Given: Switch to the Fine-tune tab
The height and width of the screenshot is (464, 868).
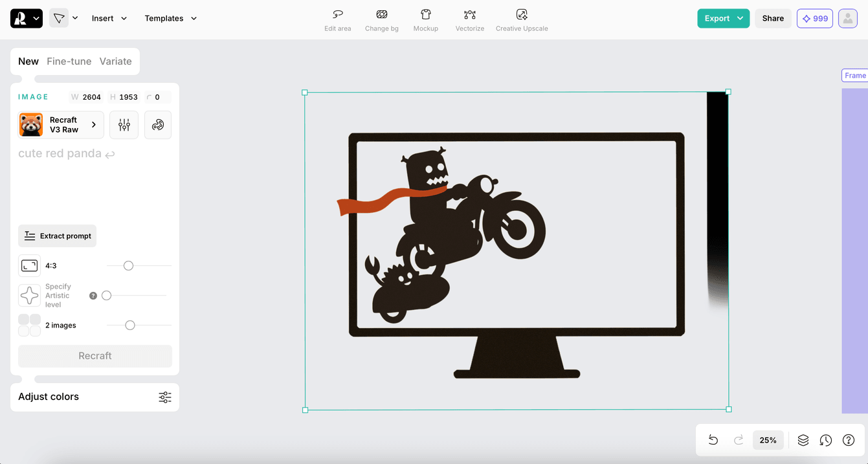Looking at the screenshot, I should 69,61.
